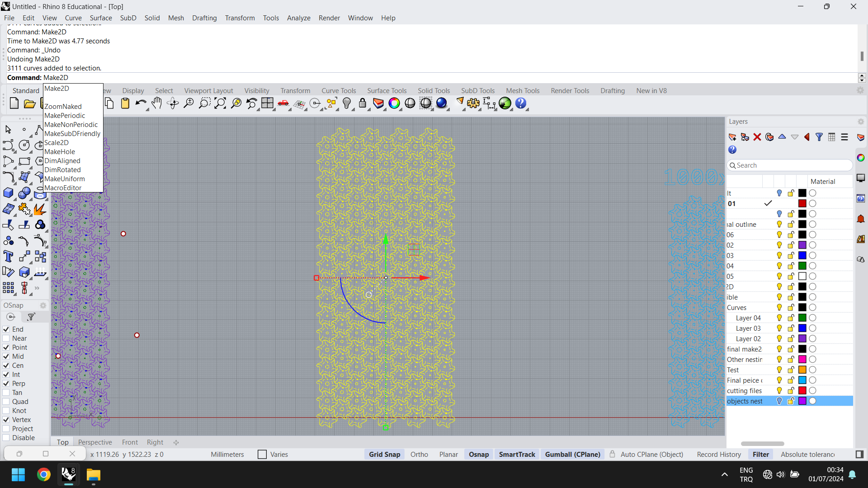Viewport: 868px width, 488px height.
Task: Click the puzzle-piece Join icon
Action: 24,209
